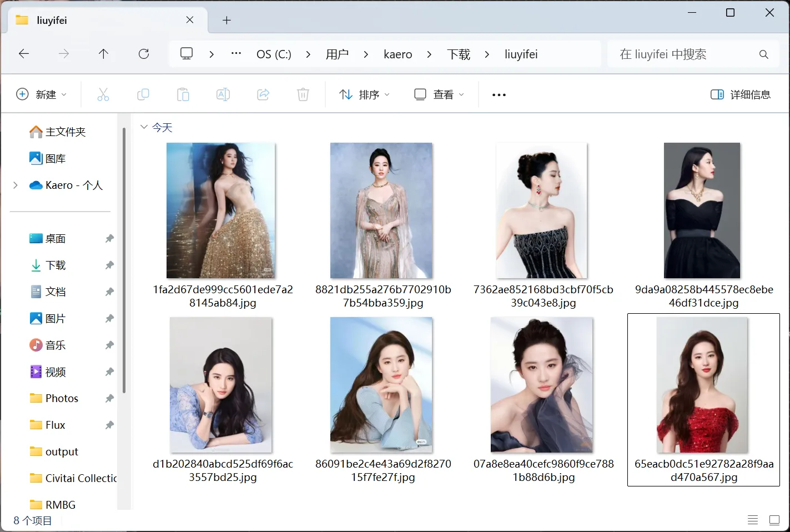This screenshot has width=790, height=532.
Task: Expand chevron after OS (C:) breadcrumb
Action: click(x=308, y=54)
